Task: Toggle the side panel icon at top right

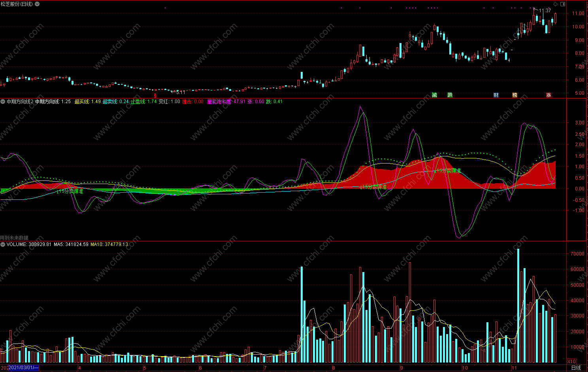Action: (x=563, y=4)
